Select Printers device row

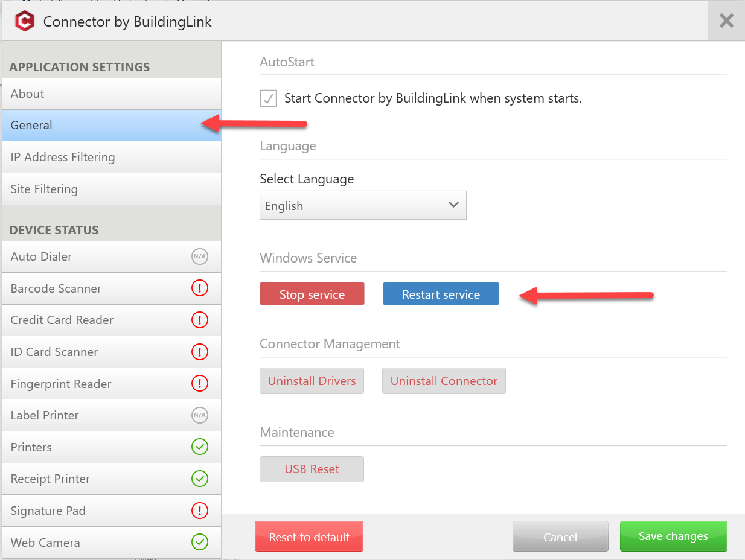point(111,447)
